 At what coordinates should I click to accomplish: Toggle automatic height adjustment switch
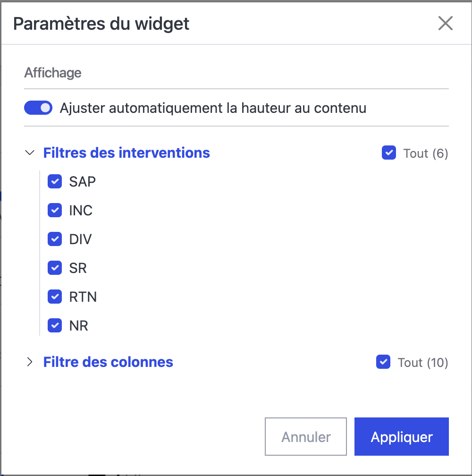click(x=38, y=108)
